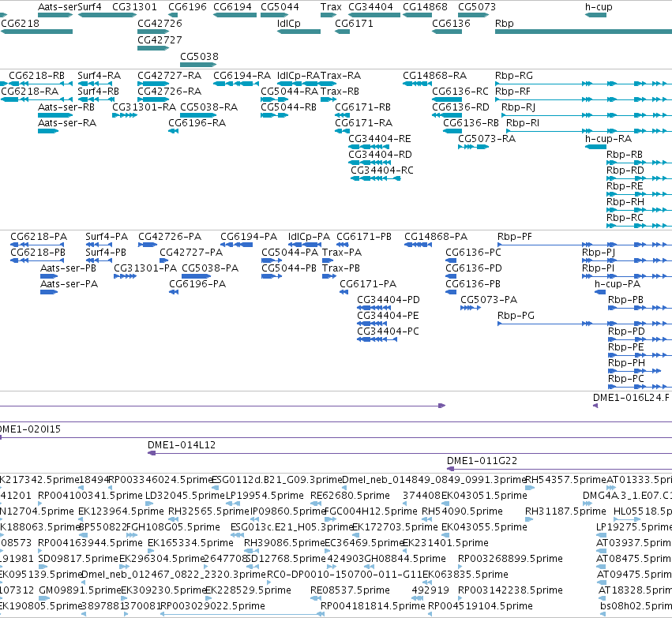Select the IdlCp-PA protein label
The image size is (672, 618).
pos(309,237)
